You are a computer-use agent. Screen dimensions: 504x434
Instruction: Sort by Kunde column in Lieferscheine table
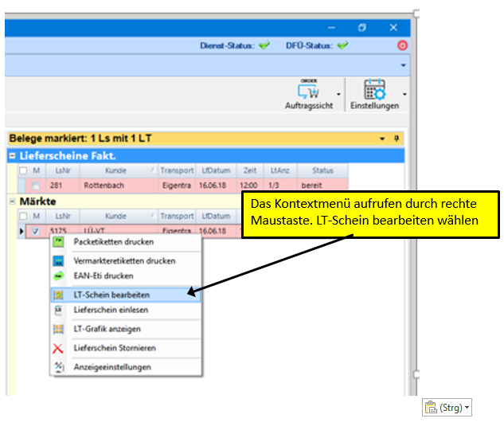[x=115, y=170]
